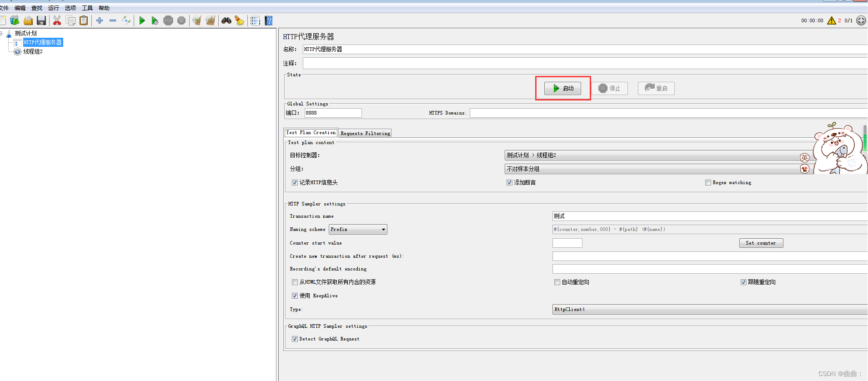Click the Recording's default encoding field
This screenshot has width=868, height=381.
tap(710, 269)
